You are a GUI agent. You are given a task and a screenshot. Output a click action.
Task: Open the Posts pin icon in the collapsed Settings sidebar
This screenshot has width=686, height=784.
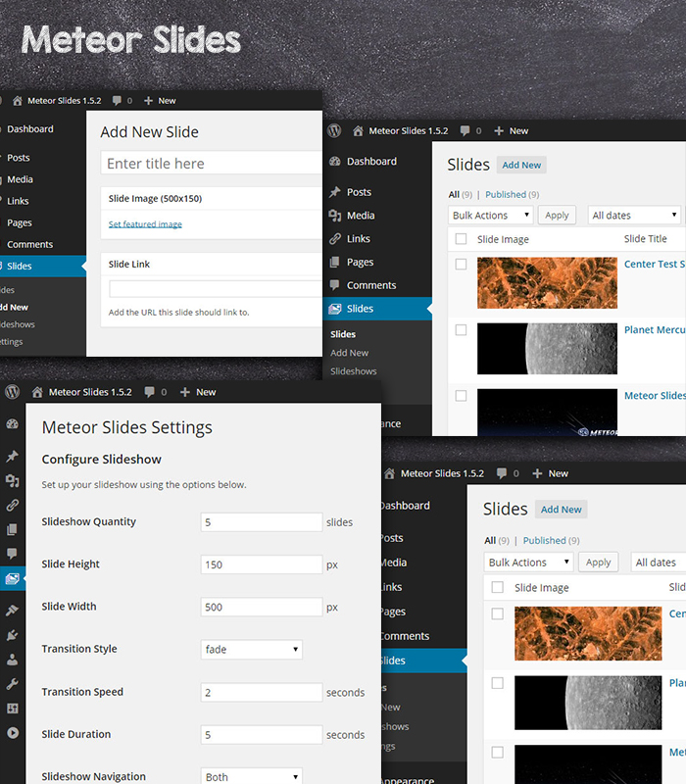click(12, 456)
